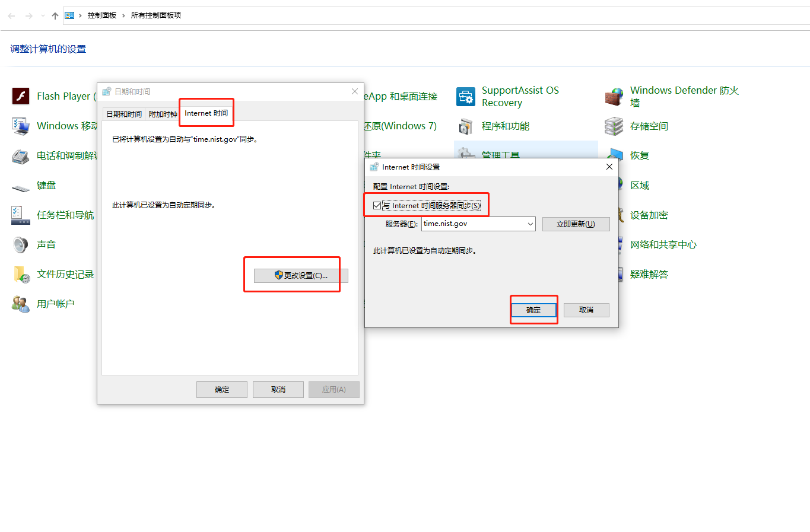Go up one level with up arrow
The height and width of the screenshot is (532, 810).
coord(55,16)
